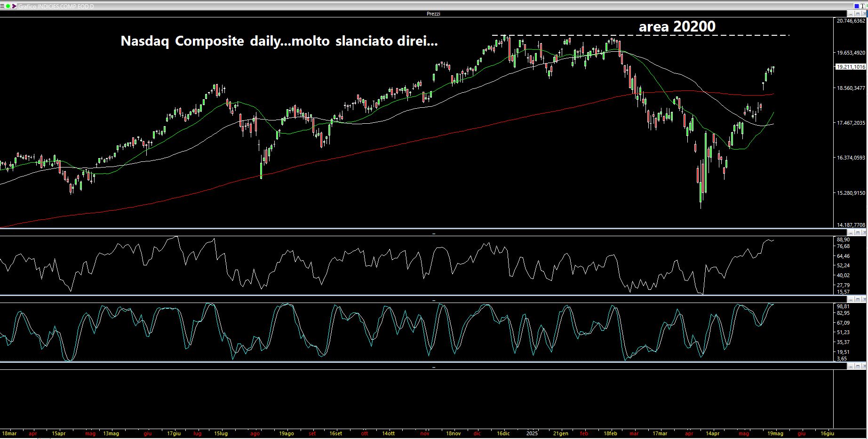Click the 16set date on the time axis
The width and height of the screenshot is (868, 439).
click(x=335, y=433)
